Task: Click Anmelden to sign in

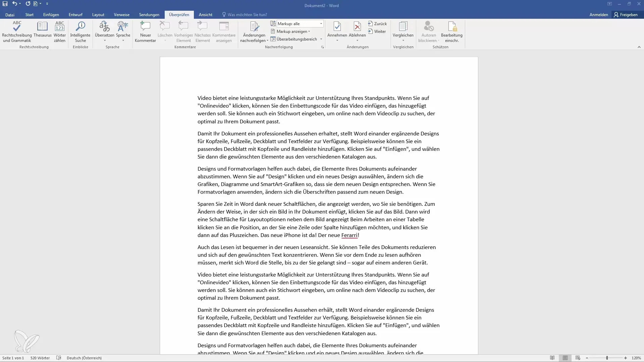Action: pyautogui.click(x=599, y=15)
